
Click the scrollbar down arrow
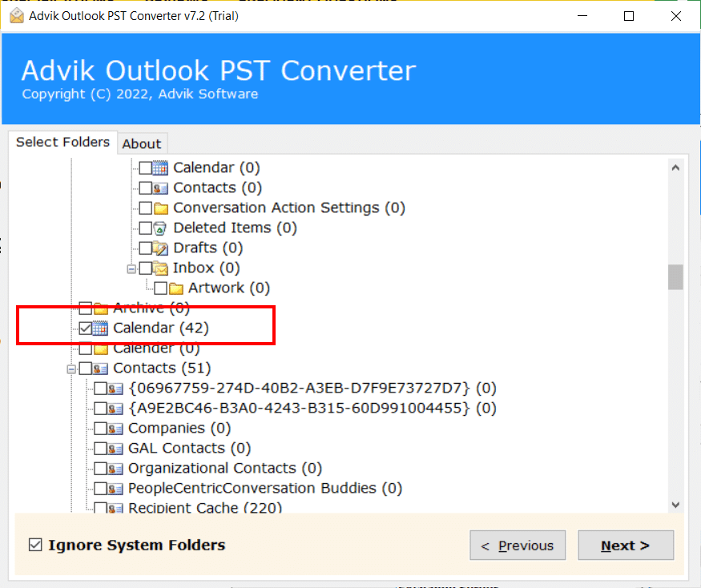click(675, 505)
